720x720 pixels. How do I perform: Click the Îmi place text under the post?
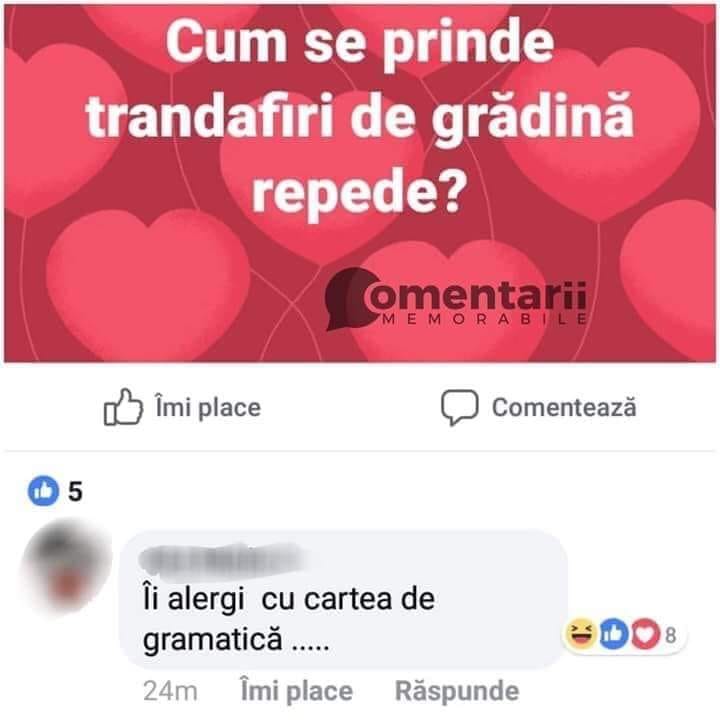(208, 408)
